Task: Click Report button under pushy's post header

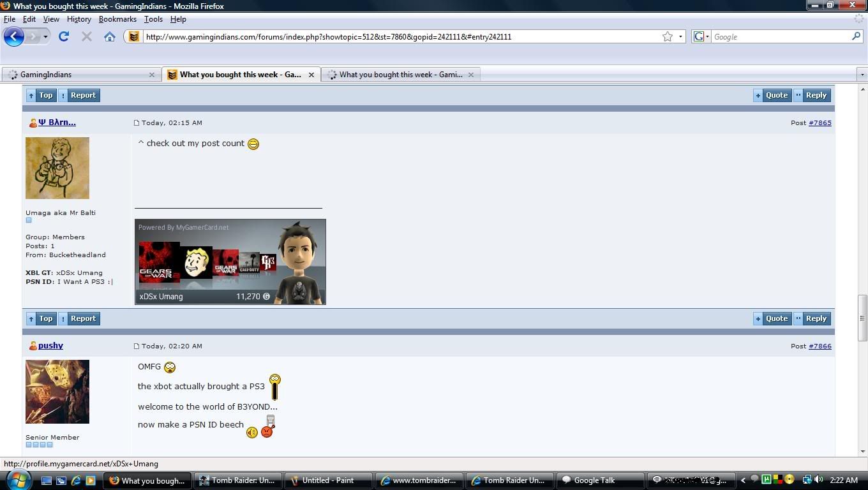Action: pos(79,318)
